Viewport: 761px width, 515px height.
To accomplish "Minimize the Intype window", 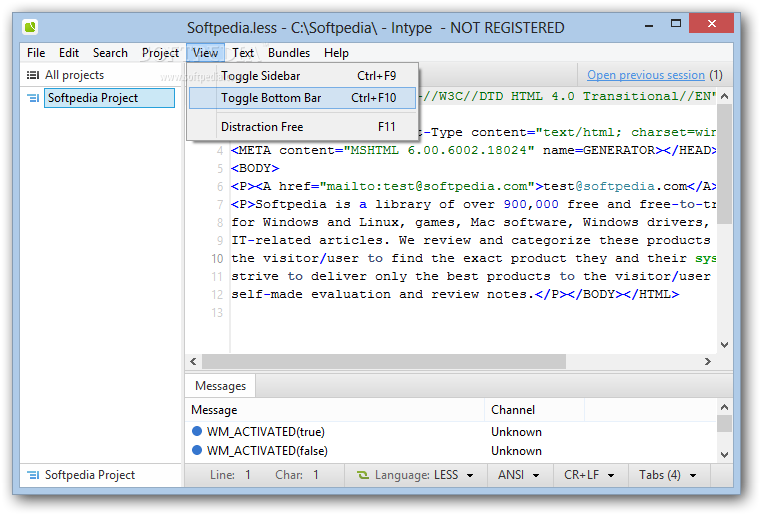I will pyautogui.click(x=649, y=24).
